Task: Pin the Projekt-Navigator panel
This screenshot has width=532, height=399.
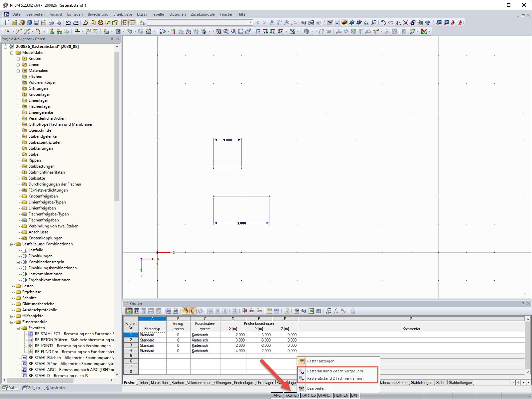Action: 112,39
